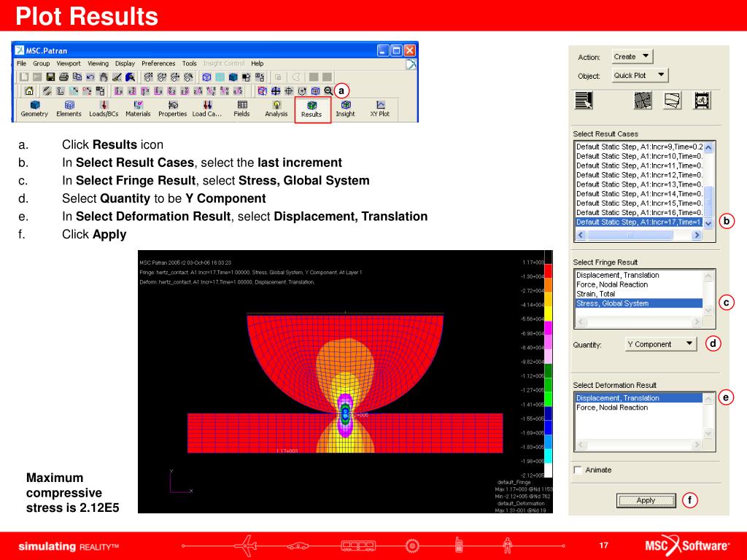This screenshot has width=747, height=560.
Task: Click Result Cases list scroll-up arrow
Action: pyautogui.click(x=708, y=147)
